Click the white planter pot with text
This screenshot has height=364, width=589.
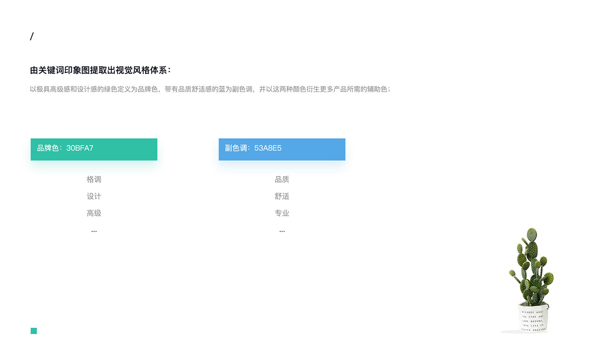(532, 317)
